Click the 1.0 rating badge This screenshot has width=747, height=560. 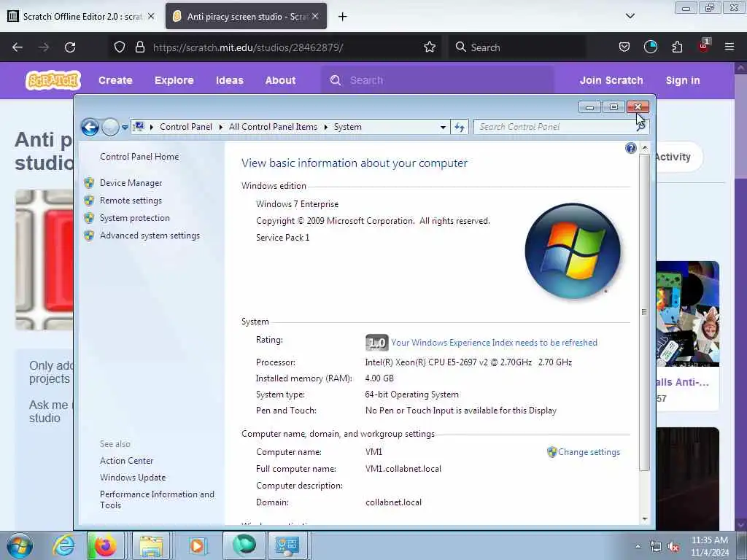(x=377, y=343)
